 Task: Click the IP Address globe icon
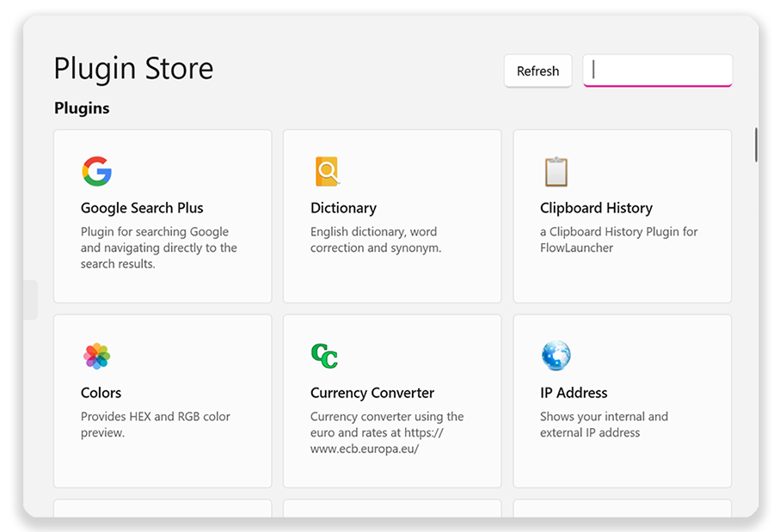tap(556, 356)
